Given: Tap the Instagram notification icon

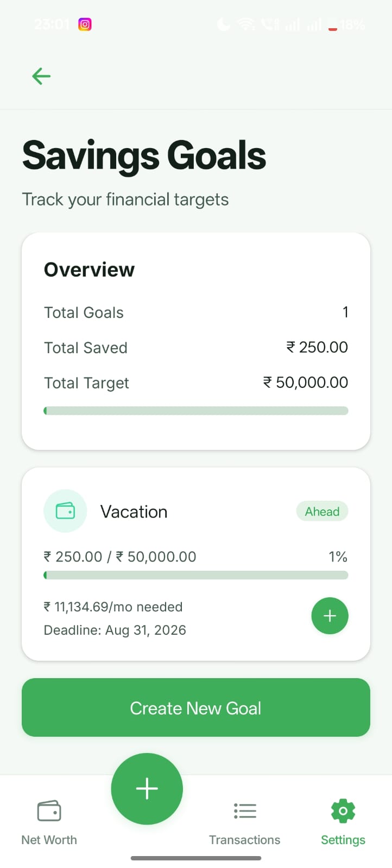Looking at the screenshot, I should [x=85, y=24].
